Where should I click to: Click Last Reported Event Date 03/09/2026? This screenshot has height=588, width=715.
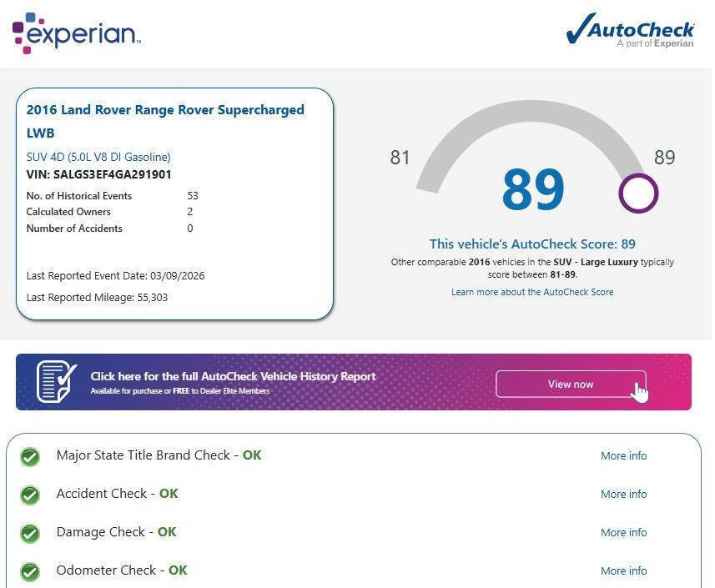[115, 276]
